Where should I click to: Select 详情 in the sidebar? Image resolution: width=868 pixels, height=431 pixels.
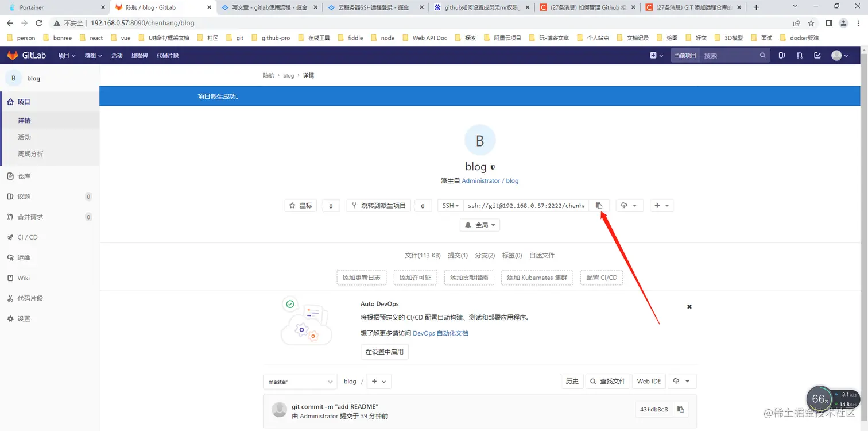pos(24,121)
